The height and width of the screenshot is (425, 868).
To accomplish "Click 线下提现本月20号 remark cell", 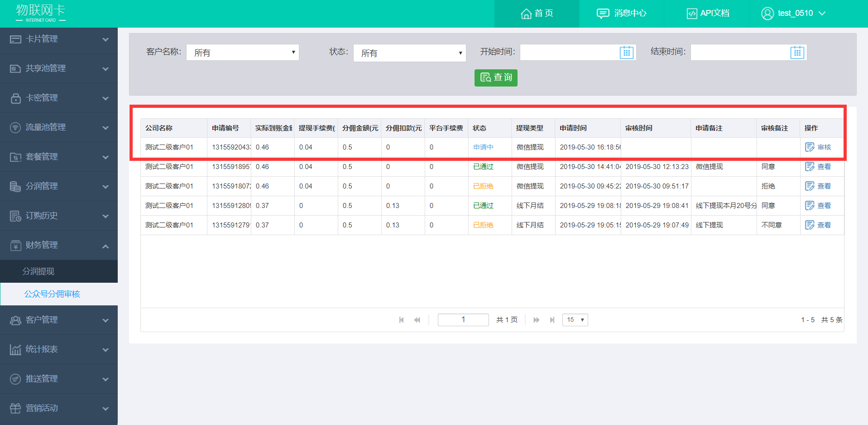I will 724,206.
